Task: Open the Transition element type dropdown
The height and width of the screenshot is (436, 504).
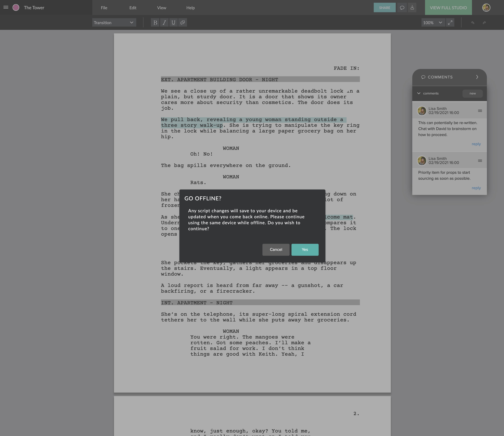Action: click(x=114, y=23)
